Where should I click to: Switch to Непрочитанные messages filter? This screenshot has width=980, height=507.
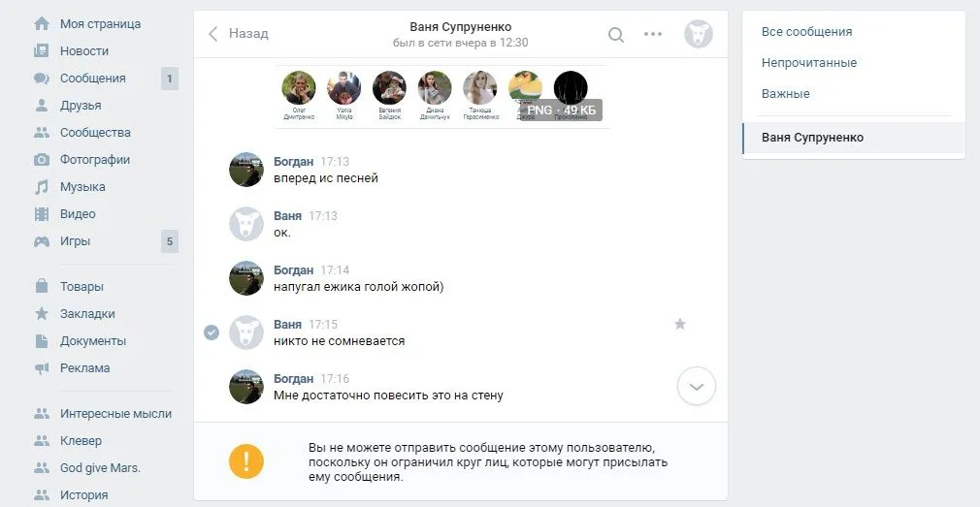[x=809, y=62]
